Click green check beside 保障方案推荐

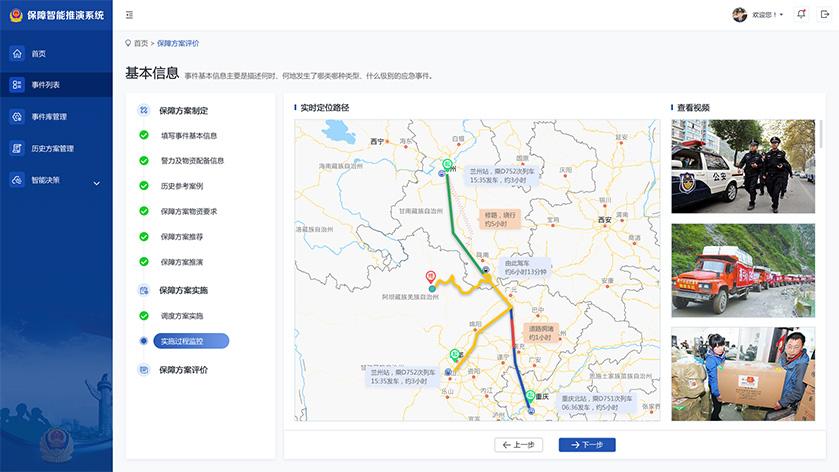pyautogui.click(x=144, y=236)
